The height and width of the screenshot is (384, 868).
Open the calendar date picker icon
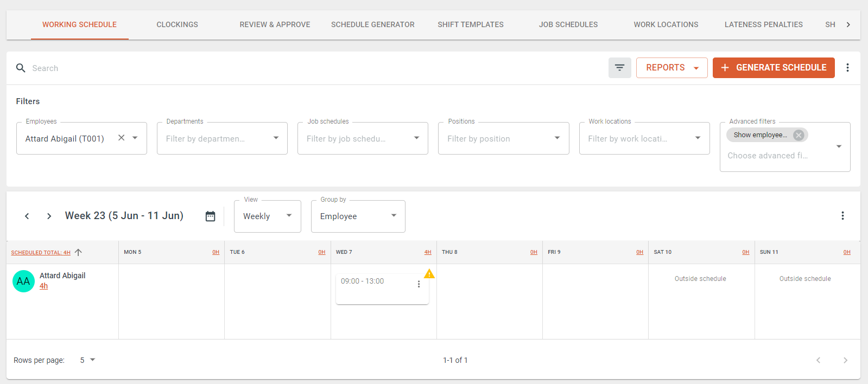[210, 216]
